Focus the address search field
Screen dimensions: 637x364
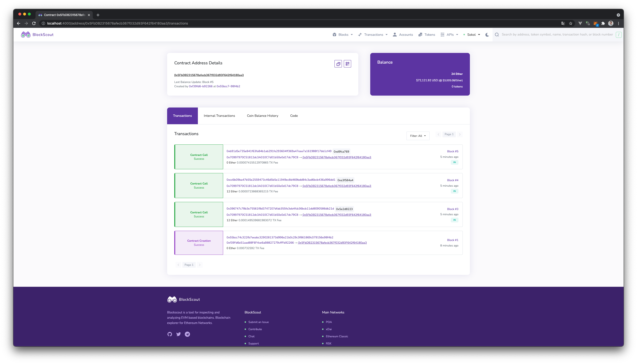point(557,35)
